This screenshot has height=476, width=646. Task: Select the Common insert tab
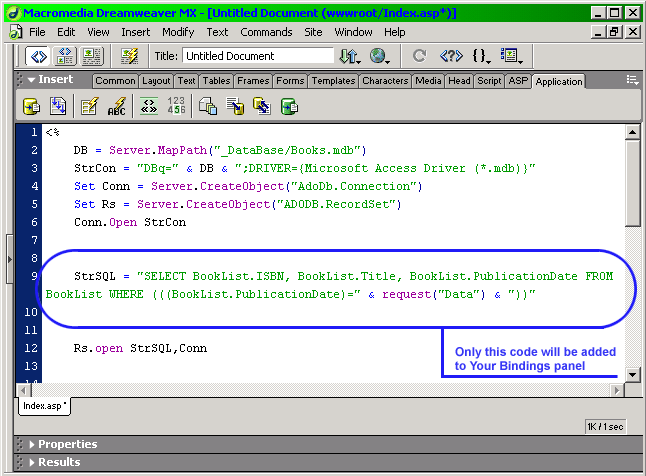pyautogui.click(x=115, y=81)
